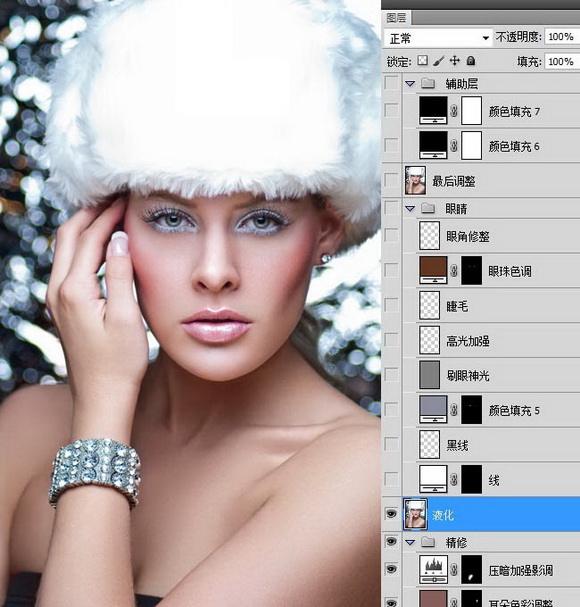Hide the 液化 layer via eye icon
The height and width of the screenshot is (607, 580).
tap(391, 514)
